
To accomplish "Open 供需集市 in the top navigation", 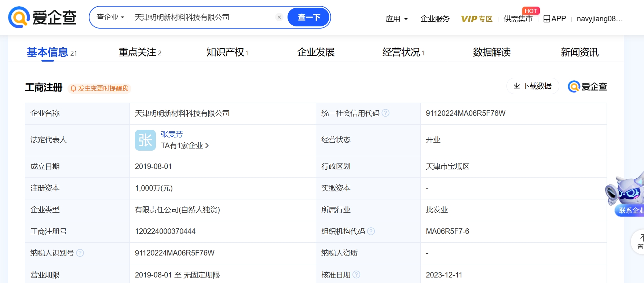I will click(518, 19).
